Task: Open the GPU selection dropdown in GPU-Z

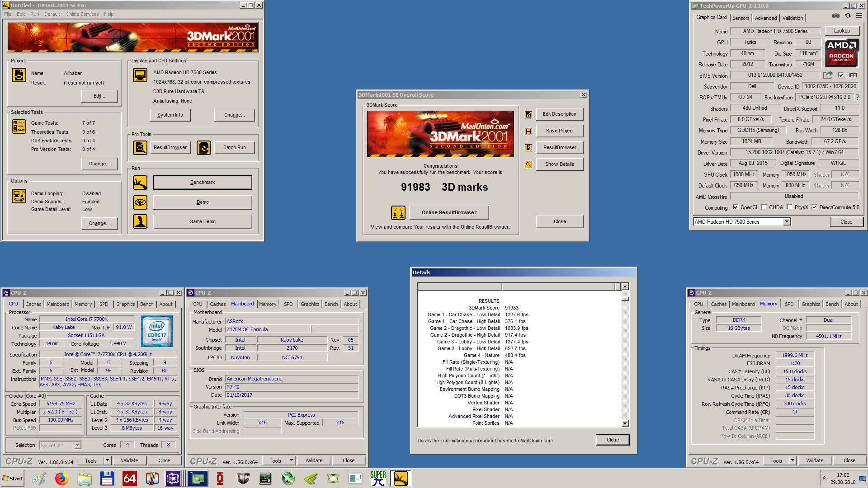Action: pos(787,222)
